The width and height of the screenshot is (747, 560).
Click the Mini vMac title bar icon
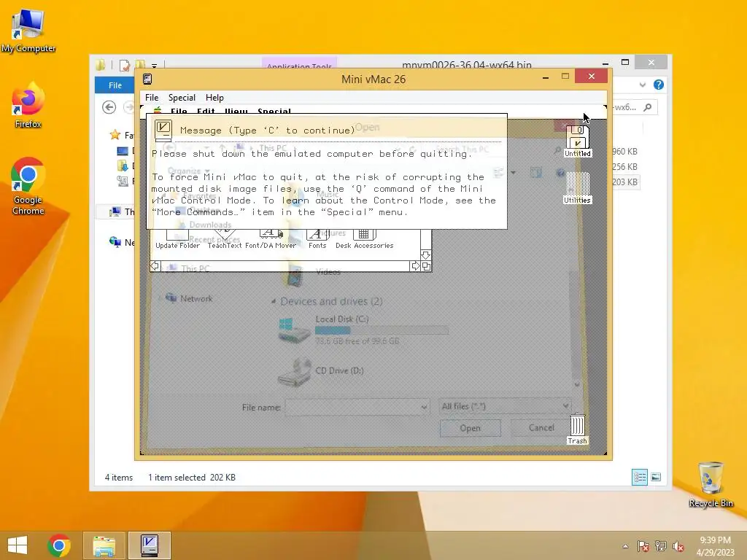[x=147, y=79]
